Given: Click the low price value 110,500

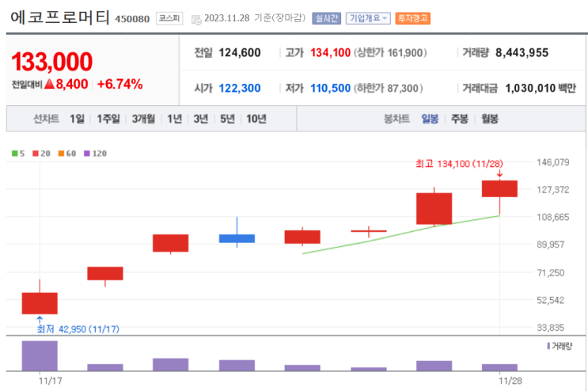Looking at the screenshot, I should pos(330,89).
